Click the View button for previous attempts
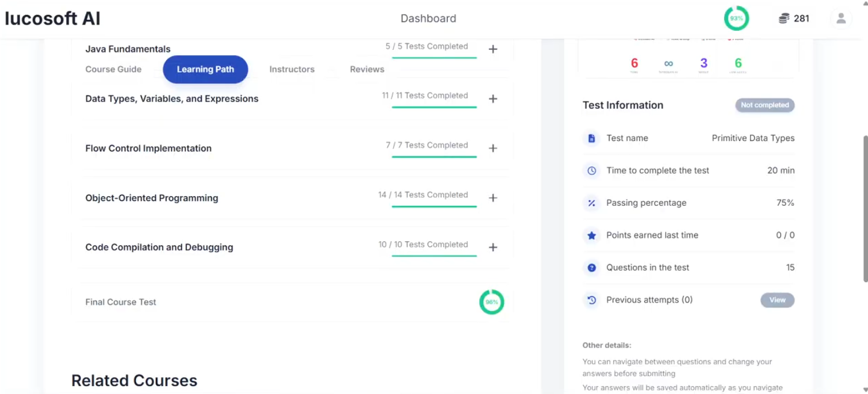The height and width of the screenshot is (394, 868). coord(777,300)
